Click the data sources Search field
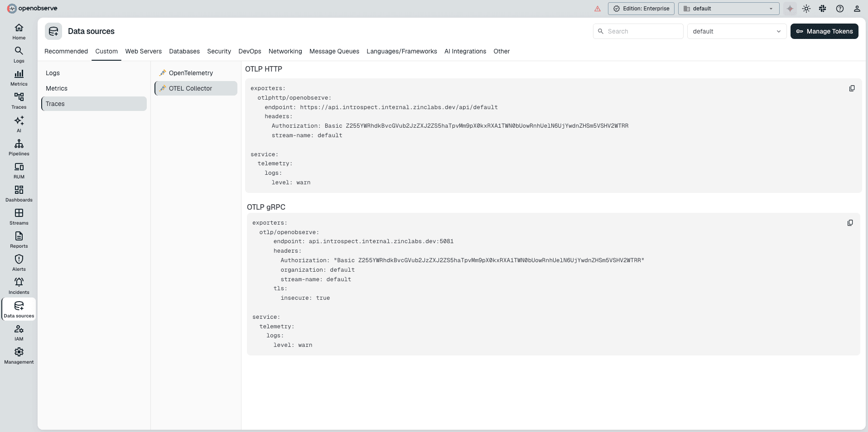The height and width of the screenshot is (432, 868). coord(638,31)
